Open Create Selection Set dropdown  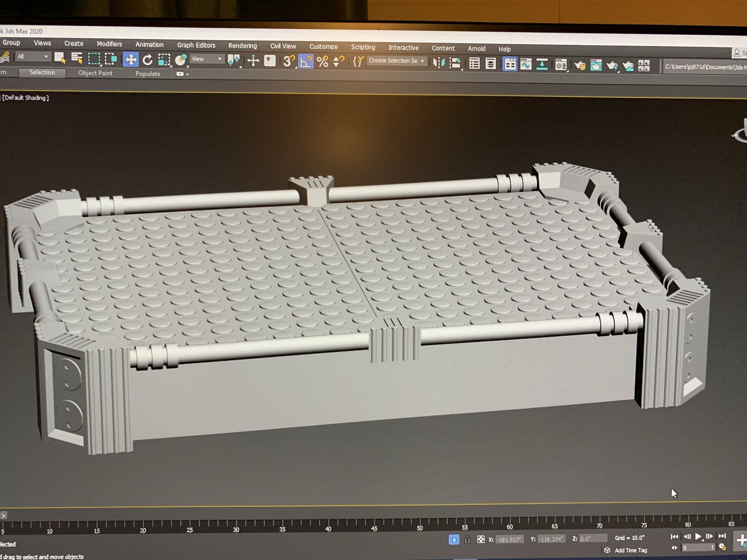(x=396, y=61)
